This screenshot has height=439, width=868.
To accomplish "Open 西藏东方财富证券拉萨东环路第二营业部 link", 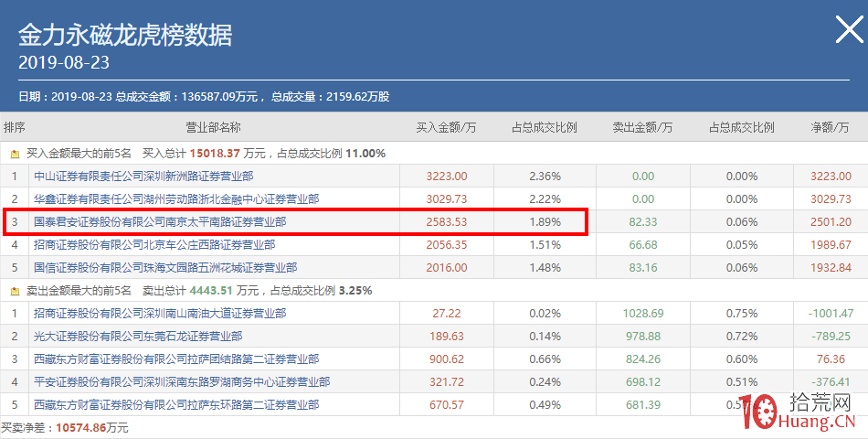I will pyautogui.click(x=176, y=404).
